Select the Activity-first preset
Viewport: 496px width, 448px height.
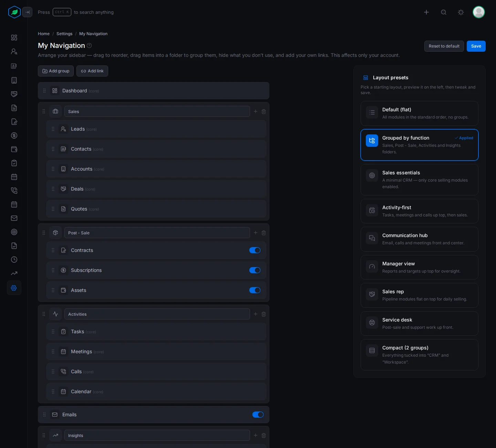[420, 211]
